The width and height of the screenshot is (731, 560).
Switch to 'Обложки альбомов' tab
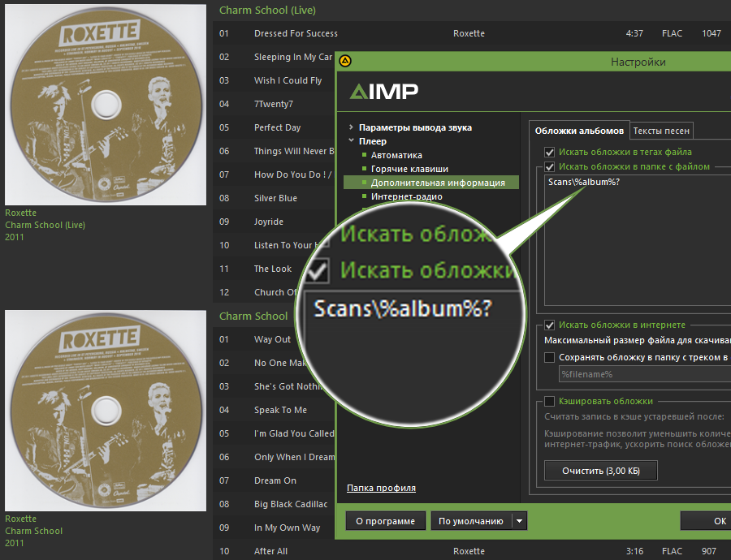pos(579,131)
